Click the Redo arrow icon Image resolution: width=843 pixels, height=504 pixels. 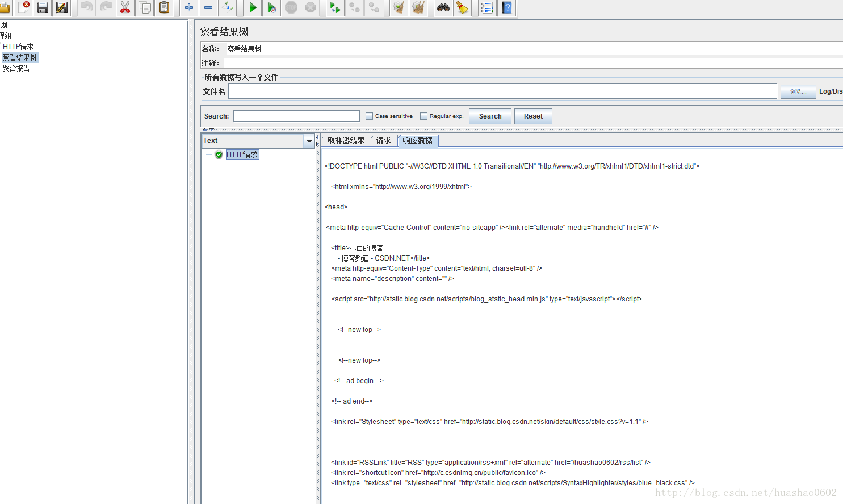pos(106,7)
